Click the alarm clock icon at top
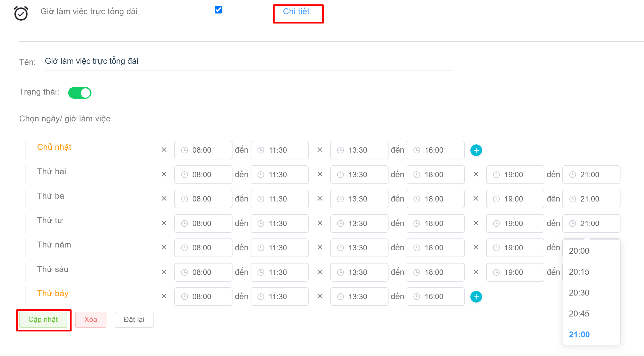 coord(21,13)
